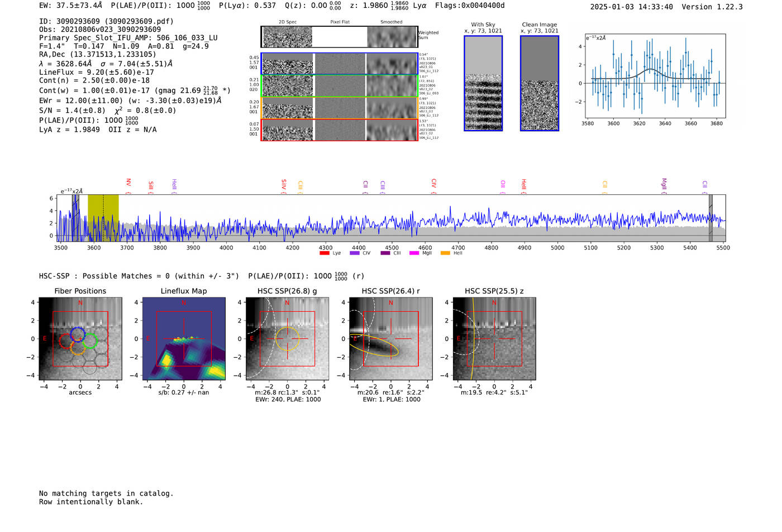Click the red Lyα legend swatch
Viewport: 782px width, 532px height.
pos(324,253)
